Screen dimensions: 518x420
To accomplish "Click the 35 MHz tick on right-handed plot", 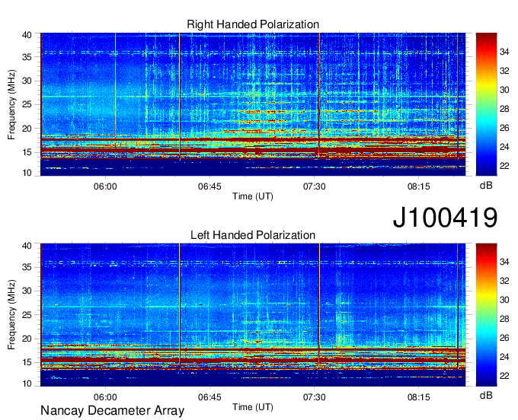I will coord(27,57).
